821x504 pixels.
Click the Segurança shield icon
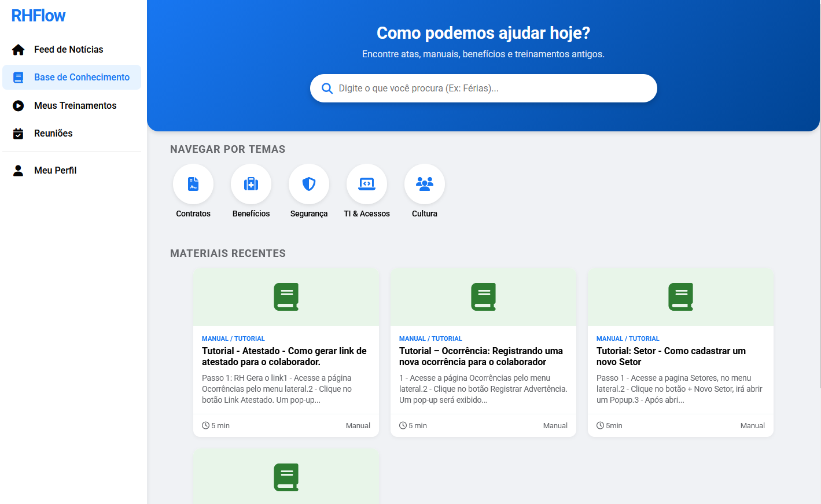tap(308, 183)
